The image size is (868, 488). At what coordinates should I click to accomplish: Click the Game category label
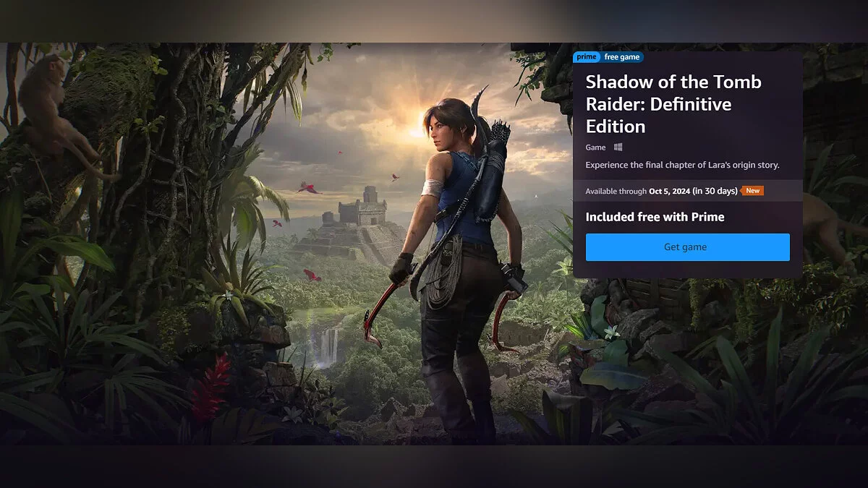[x=595, y=147]
